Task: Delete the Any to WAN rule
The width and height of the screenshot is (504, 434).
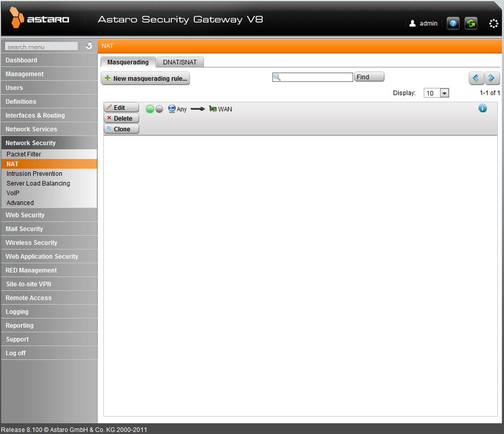Action: click(121, 118)
